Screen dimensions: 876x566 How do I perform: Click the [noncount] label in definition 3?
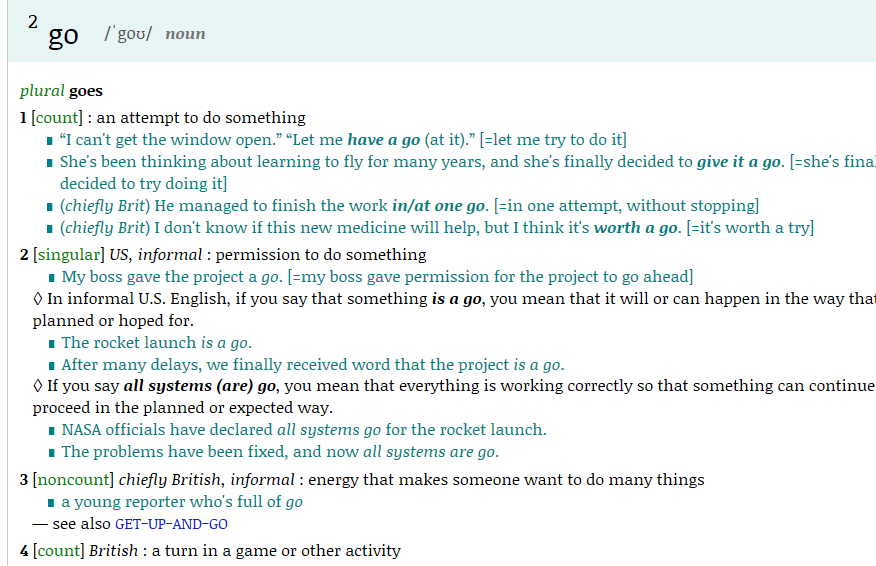pyautogui.click(x=73, y=480)
